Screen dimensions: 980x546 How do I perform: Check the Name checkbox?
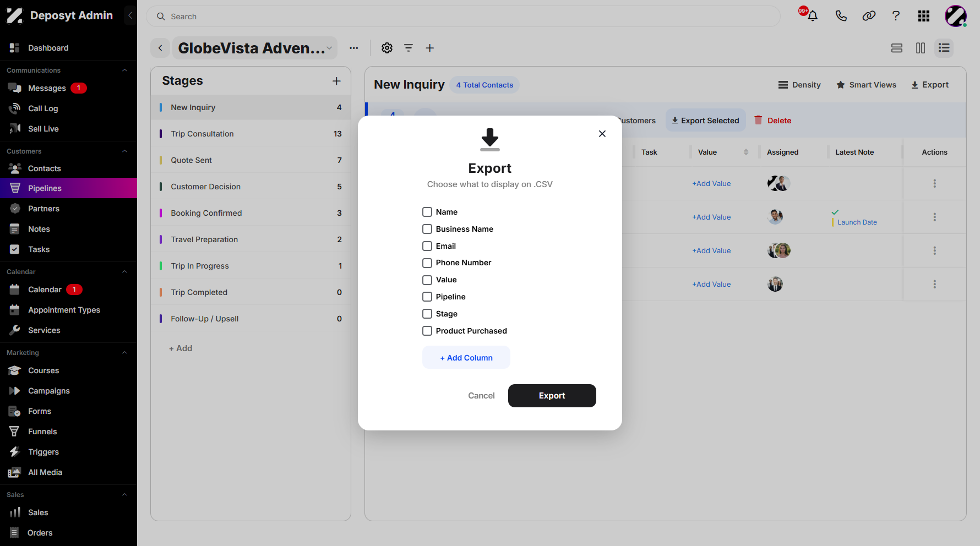pos(427,212)
